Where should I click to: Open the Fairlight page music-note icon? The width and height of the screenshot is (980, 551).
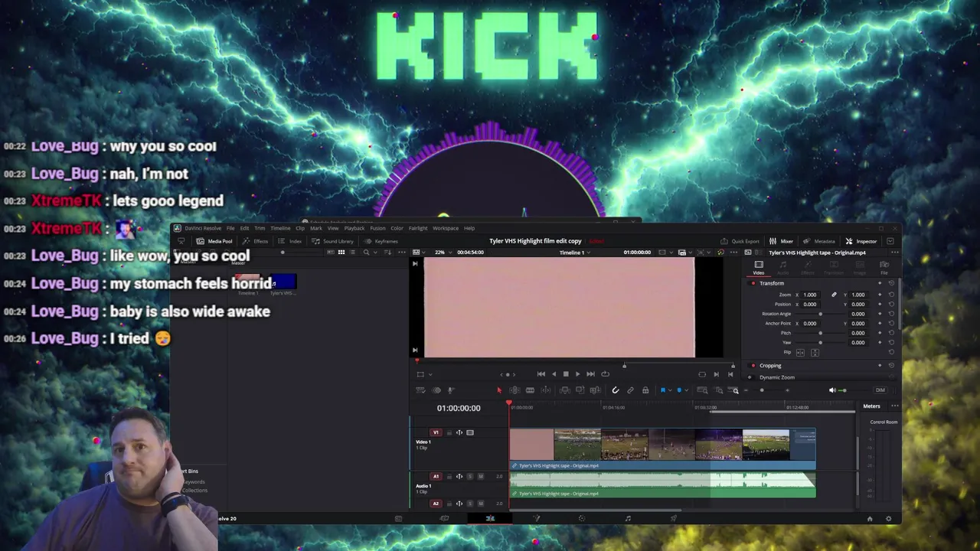point(628,519)
